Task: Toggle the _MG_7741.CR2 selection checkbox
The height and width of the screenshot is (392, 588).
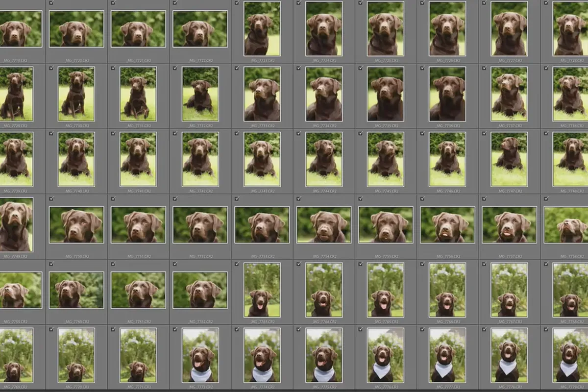Action: [x=114, y=133]
